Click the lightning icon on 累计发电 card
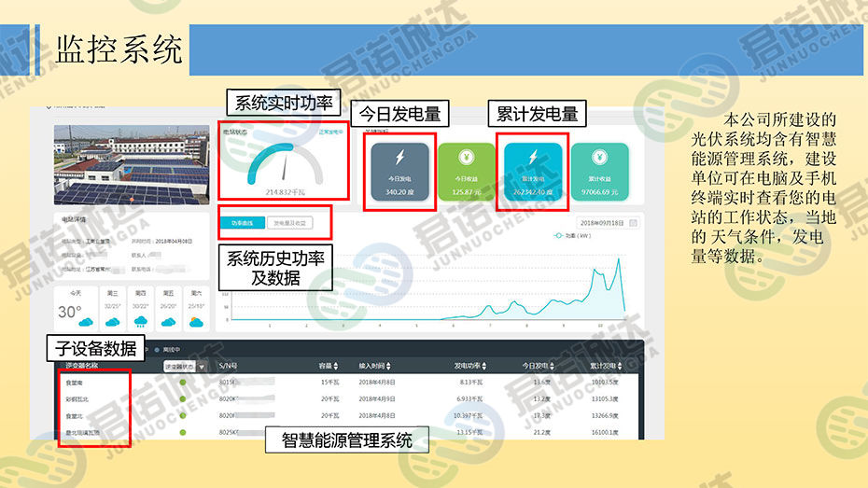868x488 pixels. 533,157
